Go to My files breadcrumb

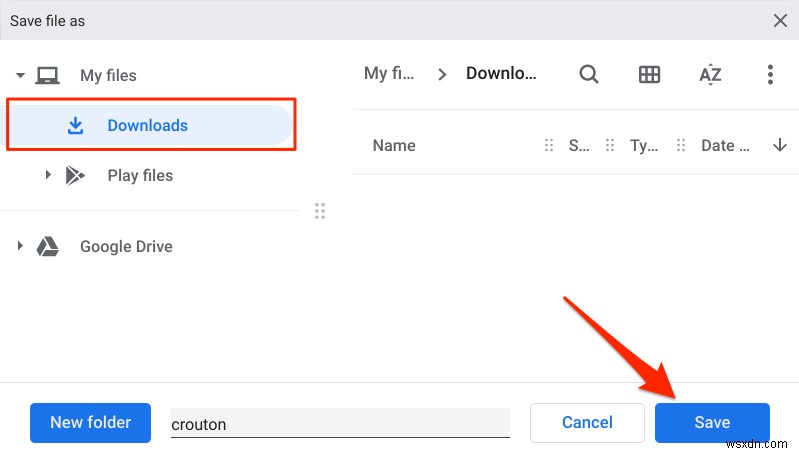[x=389, y=74]
